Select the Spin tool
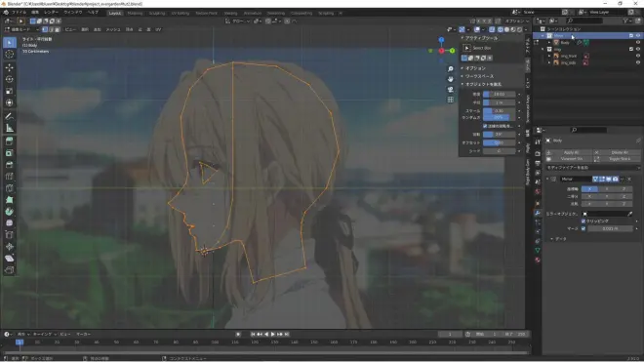 10,212
